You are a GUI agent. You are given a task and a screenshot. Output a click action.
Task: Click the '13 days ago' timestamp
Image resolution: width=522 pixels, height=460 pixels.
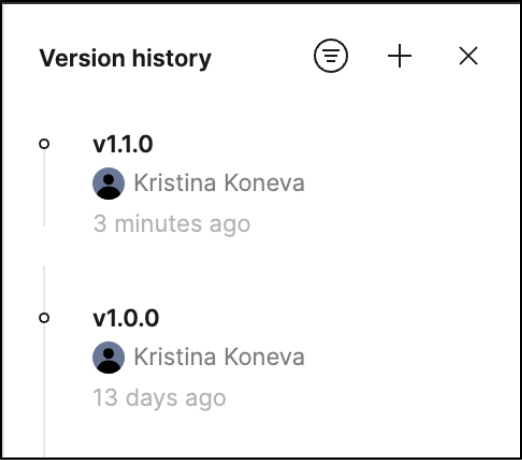click(x=159, y=398)
